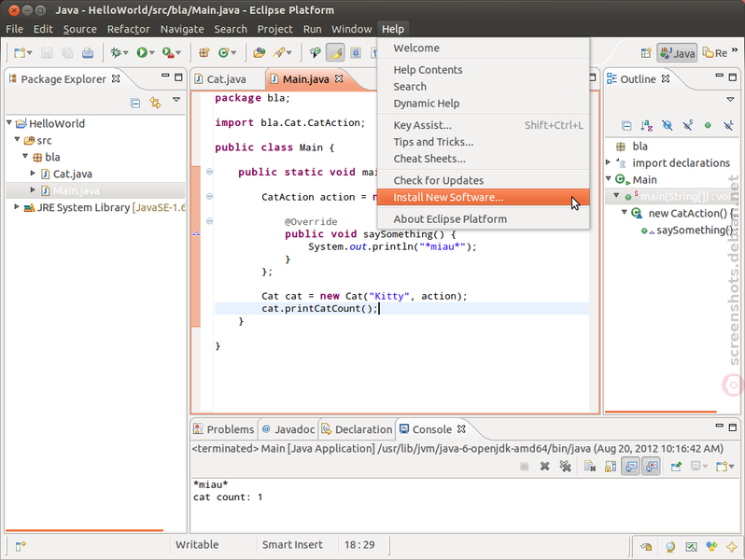Click the Search flashlight toolbar icon
The width and height of the screenshot is (745, 560).
pyautogui.click(x=279, y=52)
